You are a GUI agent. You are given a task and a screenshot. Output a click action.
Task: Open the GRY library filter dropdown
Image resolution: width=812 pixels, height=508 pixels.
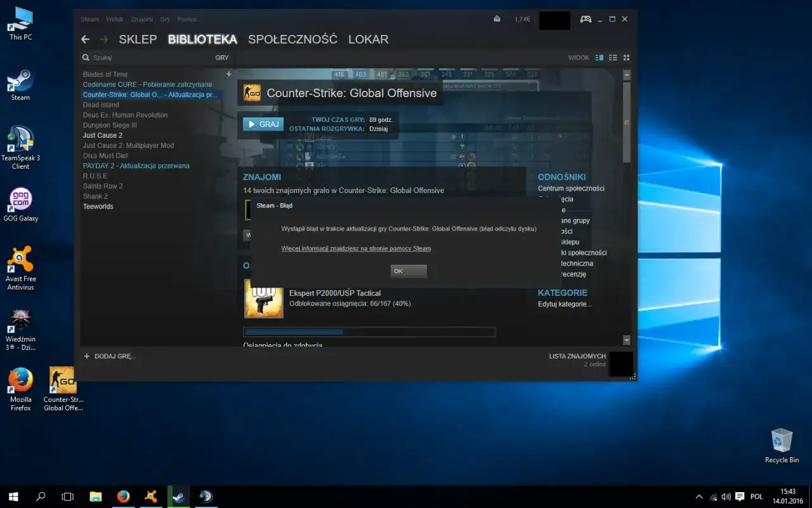222,57
